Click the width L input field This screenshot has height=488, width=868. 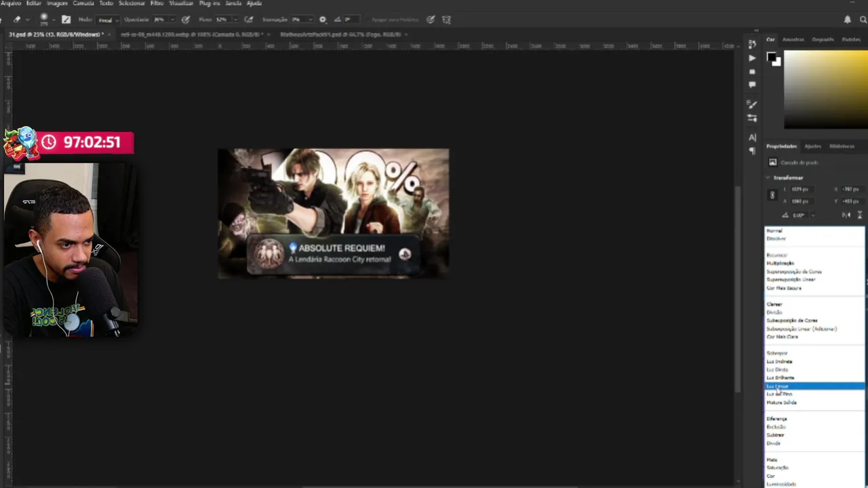click(x=801, y=189)
